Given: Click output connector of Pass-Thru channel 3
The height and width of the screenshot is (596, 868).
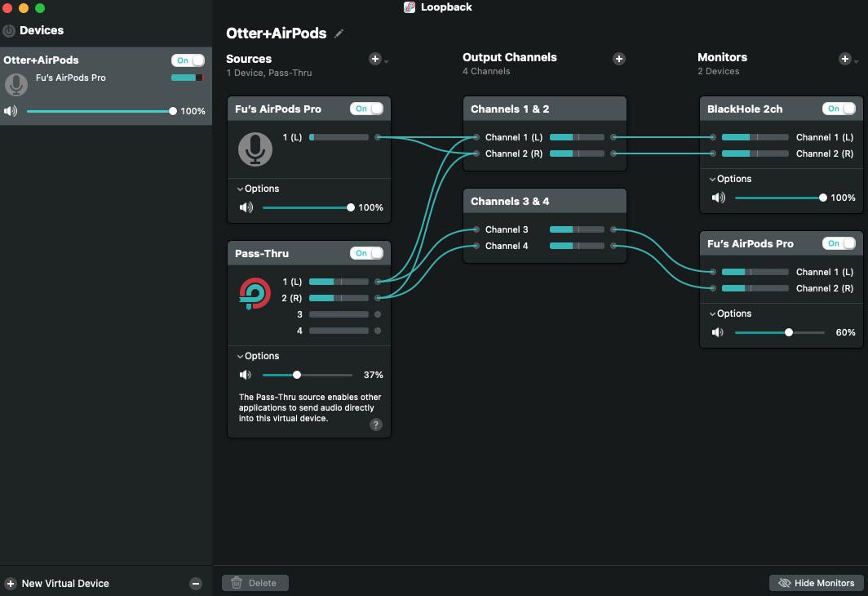Looking at the screenshot, I should point(378,314).
